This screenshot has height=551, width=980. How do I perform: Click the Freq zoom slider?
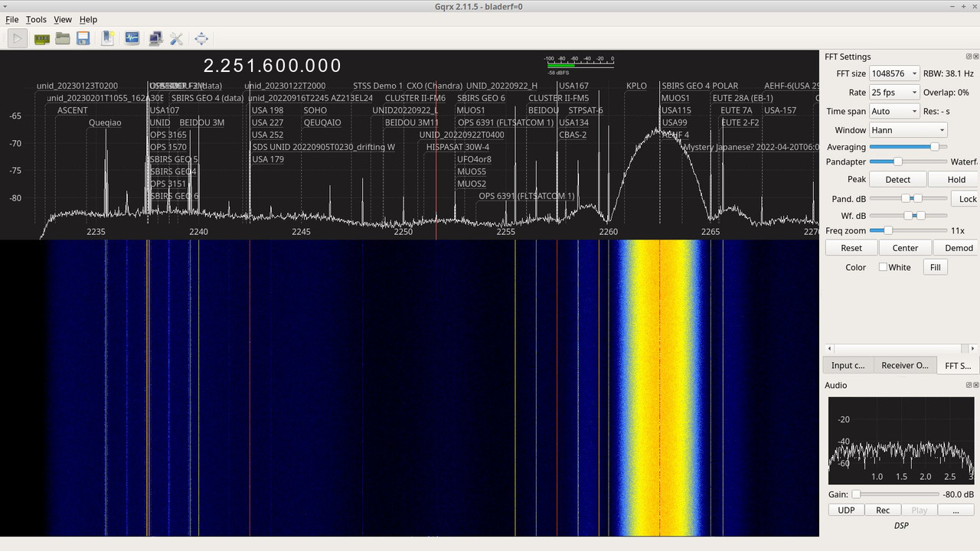tap(908, 230)
